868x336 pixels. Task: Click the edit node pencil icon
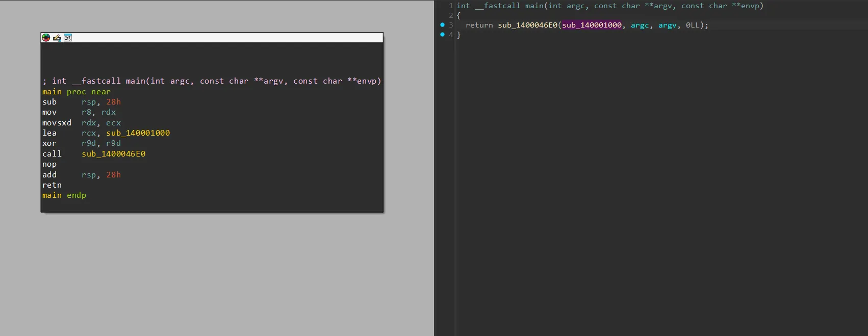click(57, 38)
